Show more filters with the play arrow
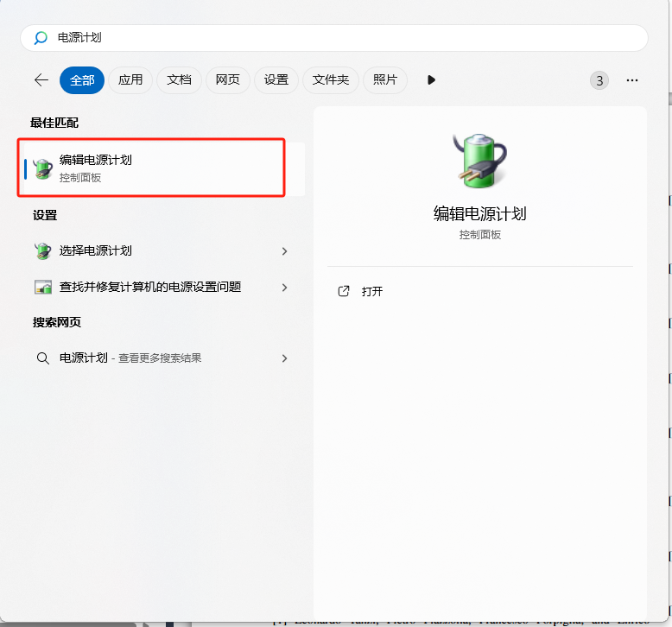 pos(431,80)
